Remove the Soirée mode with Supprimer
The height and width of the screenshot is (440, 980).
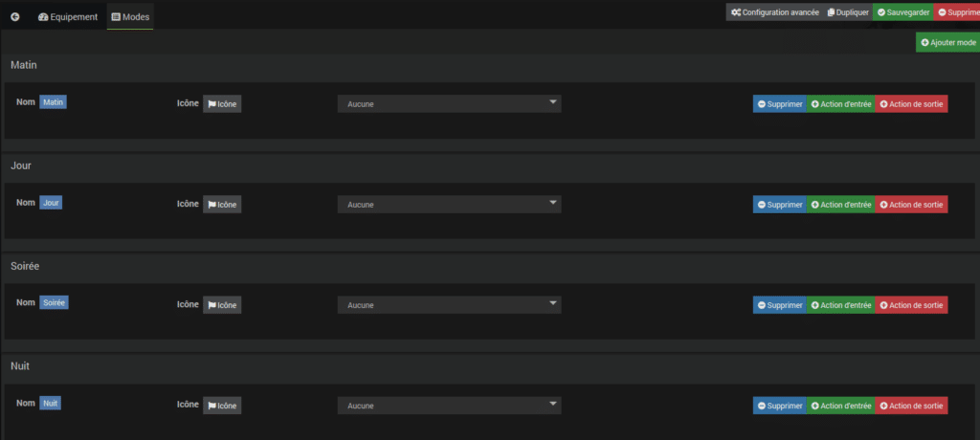click(780, 305)
